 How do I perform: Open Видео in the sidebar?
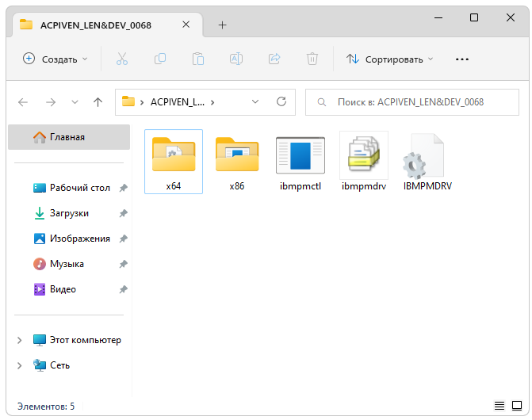click(x=55, y=289)
